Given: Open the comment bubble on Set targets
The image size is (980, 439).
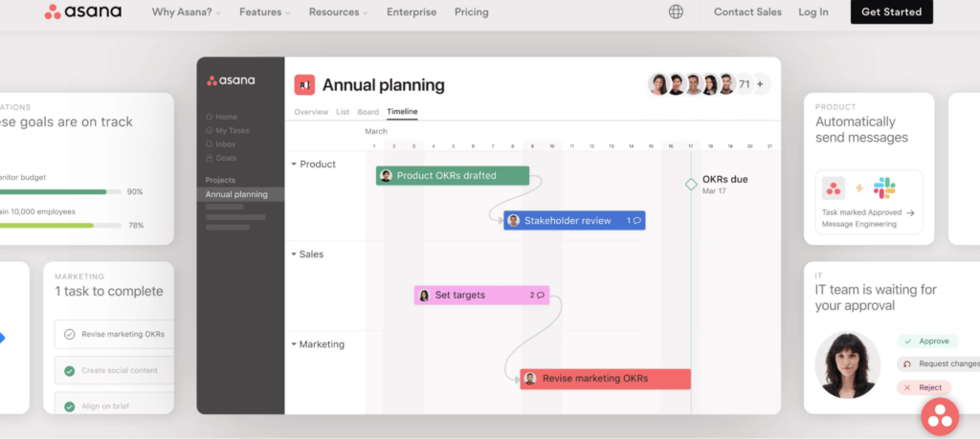Looking at the screenshot, I should tap(541, 296).
